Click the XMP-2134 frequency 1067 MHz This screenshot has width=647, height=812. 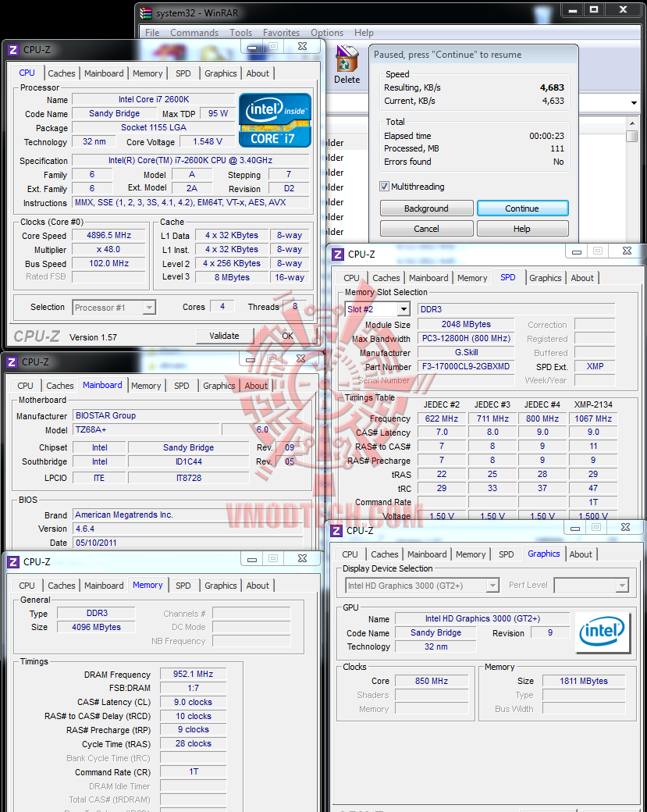click(593, 418)
